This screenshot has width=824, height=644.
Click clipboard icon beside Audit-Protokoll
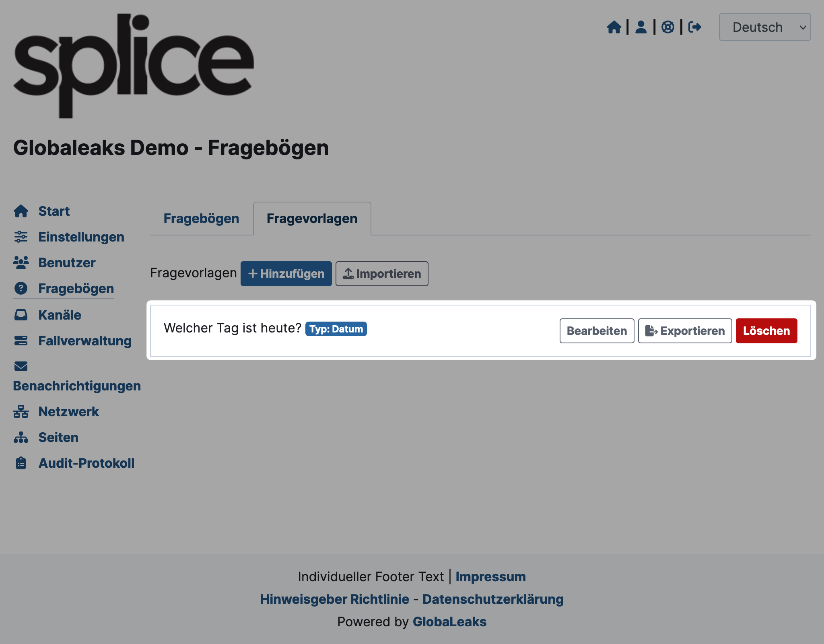click(x=21, y=463)
